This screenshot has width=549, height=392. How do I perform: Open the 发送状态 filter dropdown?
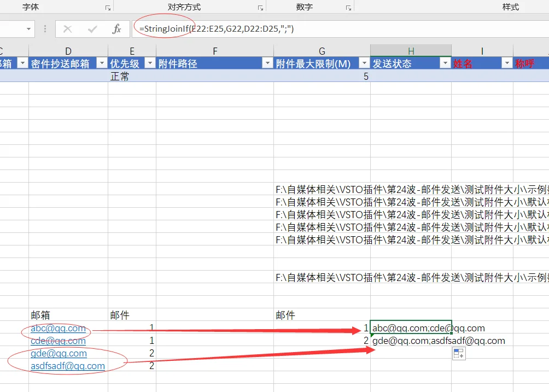(x=445, y=63)
